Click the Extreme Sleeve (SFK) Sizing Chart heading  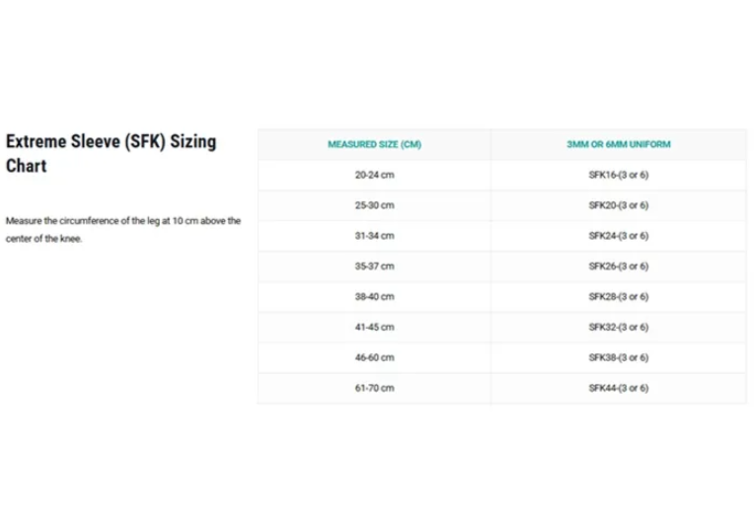tap(111, 153)
